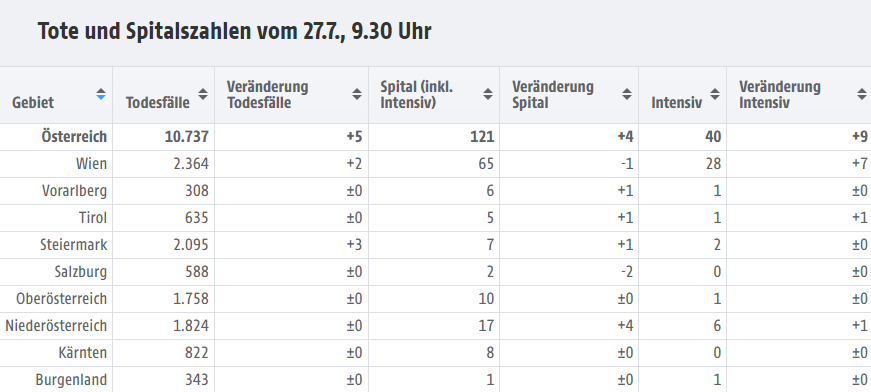Image resolution: width=871 pixels, height=392 pixels.
Task: Click sort arrows for Spital (inkl. Intensiv)
Action: pyautogui.click(x=488, y=94)
